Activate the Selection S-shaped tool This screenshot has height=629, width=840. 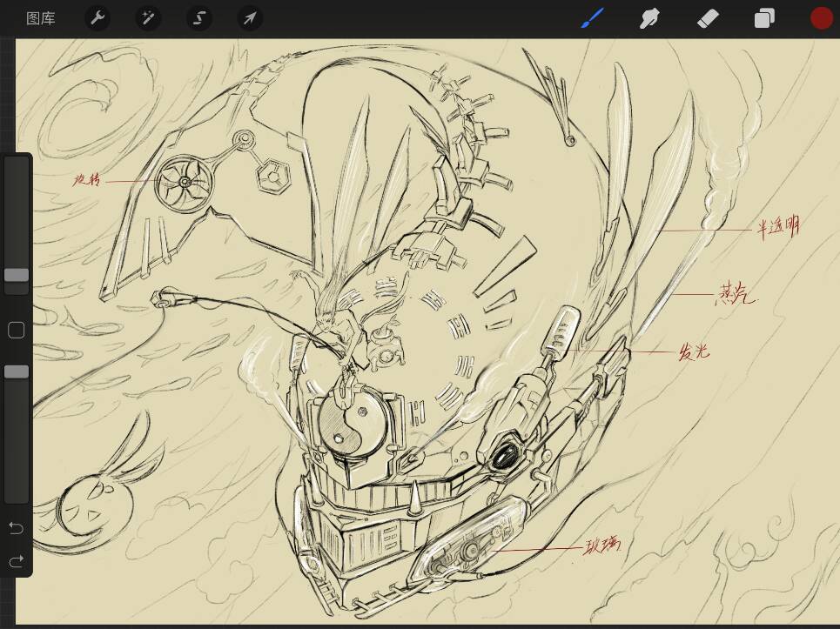pos(198,18)
